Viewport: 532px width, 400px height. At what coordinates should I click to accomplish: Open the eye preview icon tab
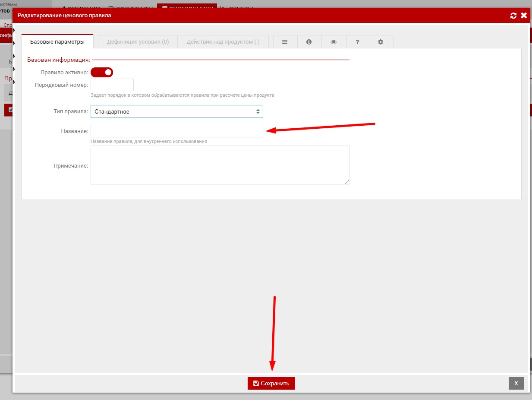[x=333, y=42]
